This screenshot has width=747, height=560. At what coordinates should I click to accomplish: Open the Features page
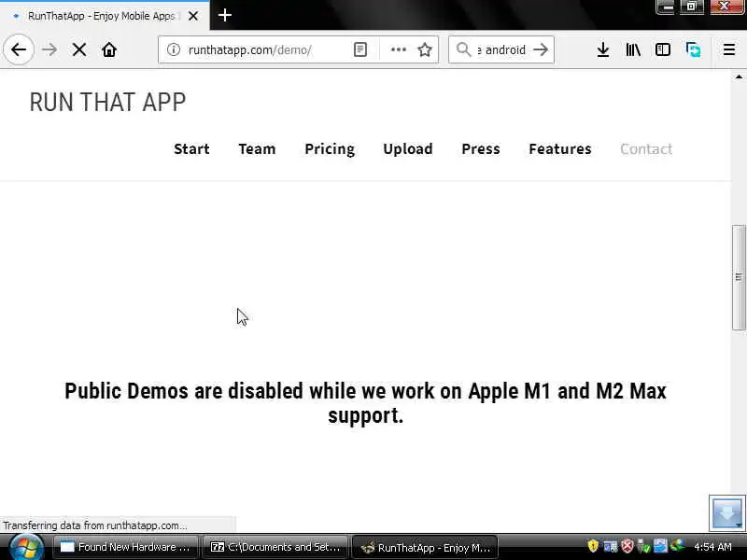[x=560, y=149]
